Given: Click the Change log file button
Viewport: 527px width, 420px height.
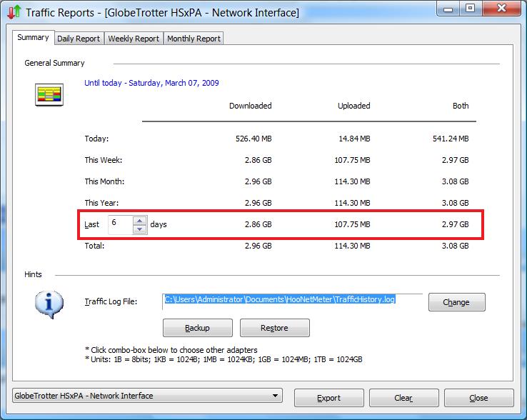Looking at the screenshot, I should [456, 302].
